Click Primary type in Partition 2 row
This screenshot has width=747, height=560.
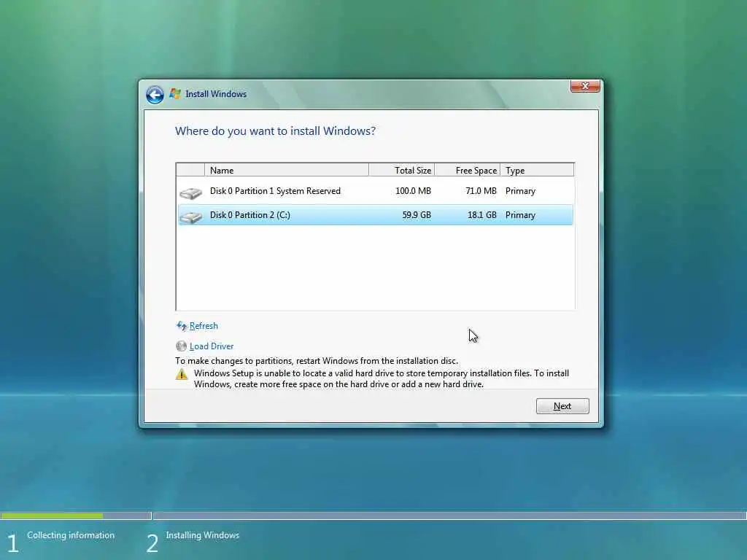point(520,215)
